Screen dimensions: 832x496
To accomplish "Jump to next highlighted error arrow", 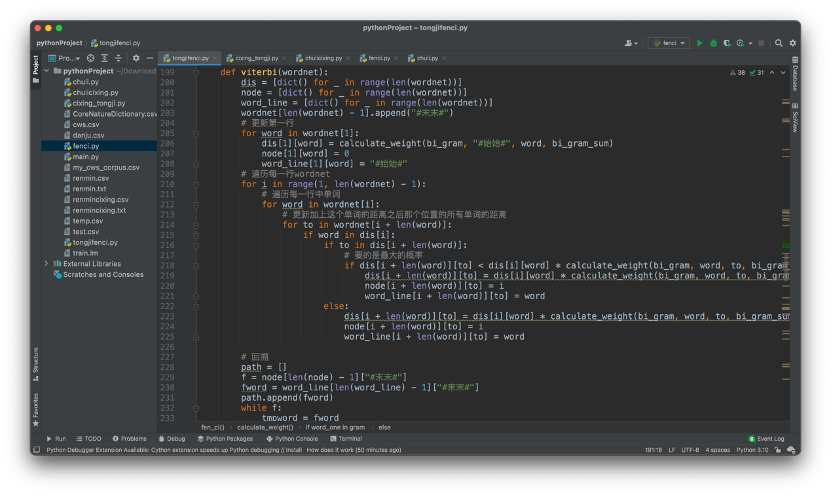I will (x=783, y=73).
